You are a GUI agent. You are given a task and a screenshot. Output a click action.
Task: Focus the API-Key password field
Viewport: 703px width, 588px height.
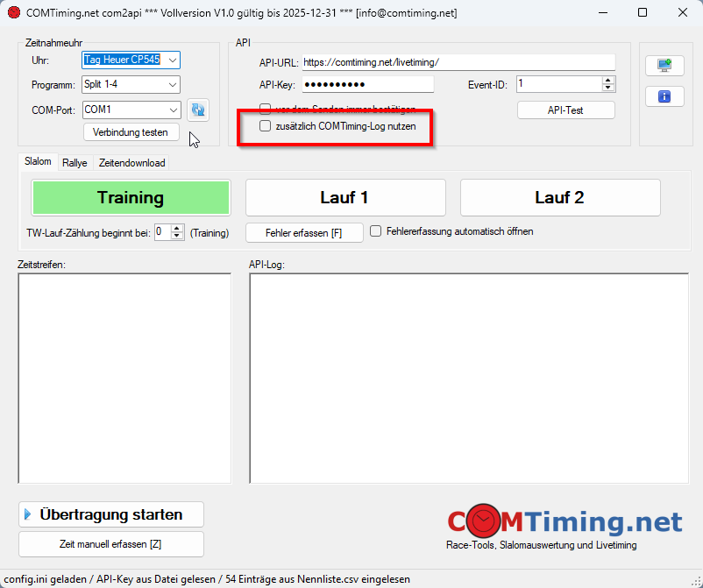pyautogui.click(x=367, y=84)
